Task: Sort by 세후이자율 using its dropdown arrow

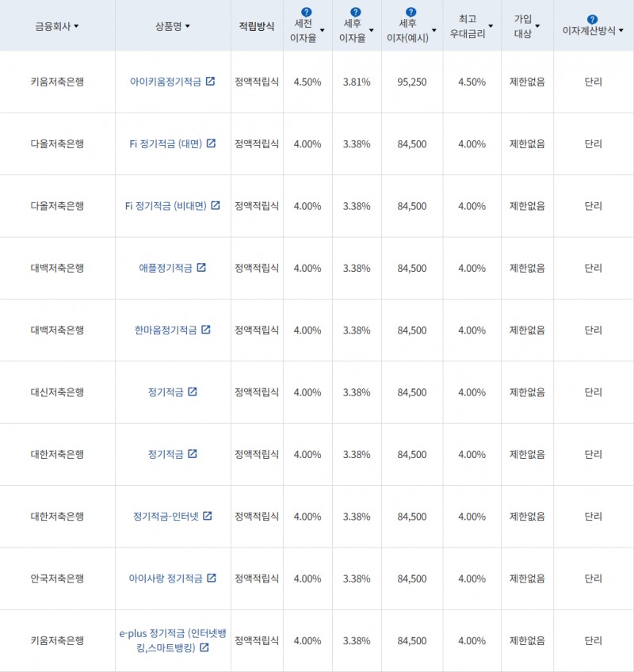Action: click(371, 30)
